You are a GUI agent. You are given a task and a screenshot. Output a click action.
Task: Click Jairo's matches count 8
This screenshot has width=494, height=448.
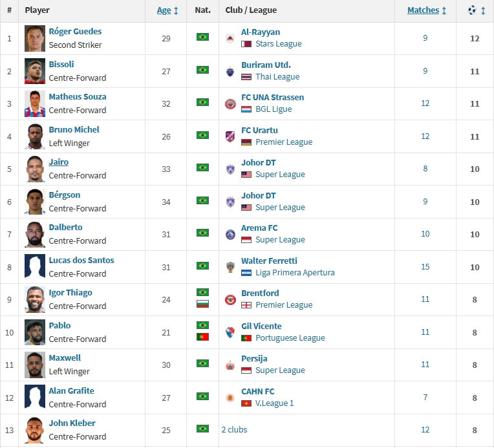(x=425, y=169)
